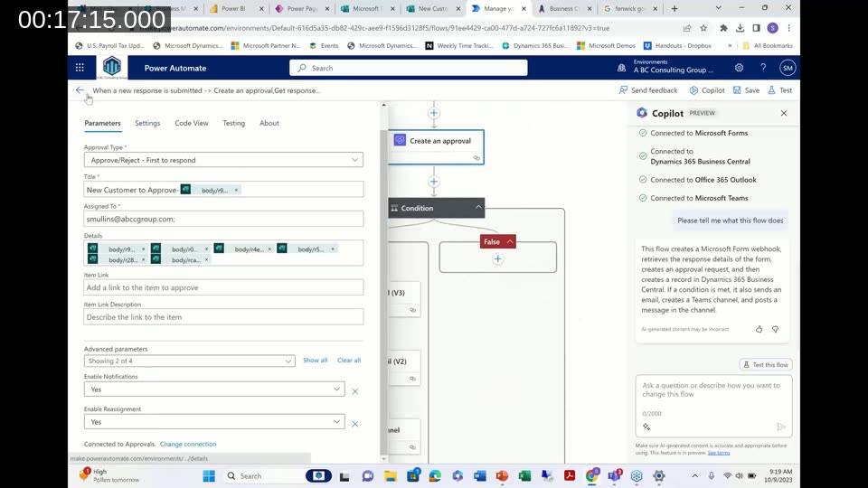Click the Test button in toolbar

[780, 90]
